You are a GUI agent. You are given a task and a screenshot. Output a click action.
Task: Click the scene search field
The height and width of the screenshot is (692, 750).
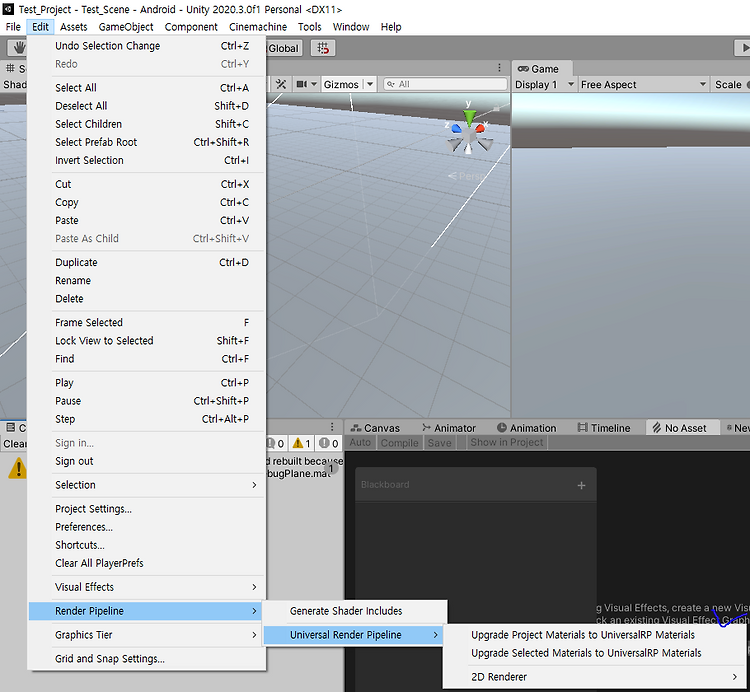(445, 84)
